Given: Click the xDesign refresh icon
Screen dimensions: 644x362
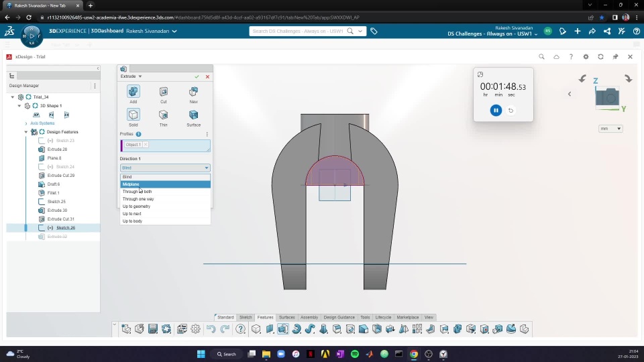Looking at the screenshot, I should (600, 56).
